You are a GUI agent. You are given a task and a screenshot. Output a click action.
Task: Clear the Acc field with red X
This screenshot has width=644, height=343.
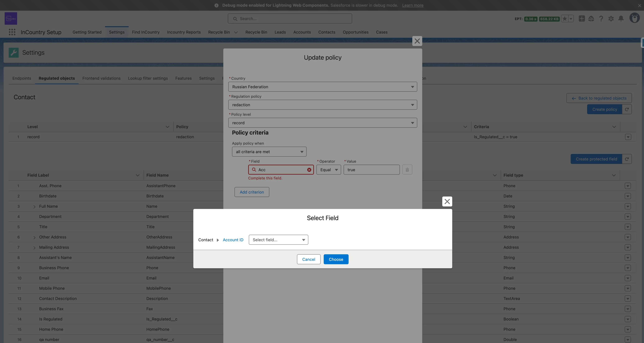pos(309,170)
